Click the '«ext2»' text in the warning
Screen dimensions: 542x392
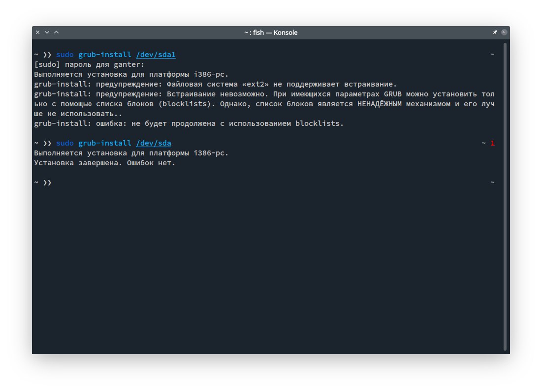(255, 84)
